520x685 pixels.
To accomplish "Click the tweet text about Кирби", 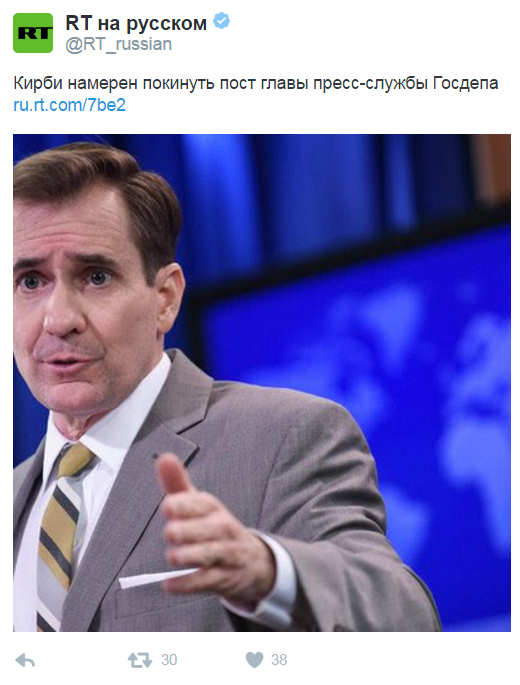I will (x=256, y=83).
